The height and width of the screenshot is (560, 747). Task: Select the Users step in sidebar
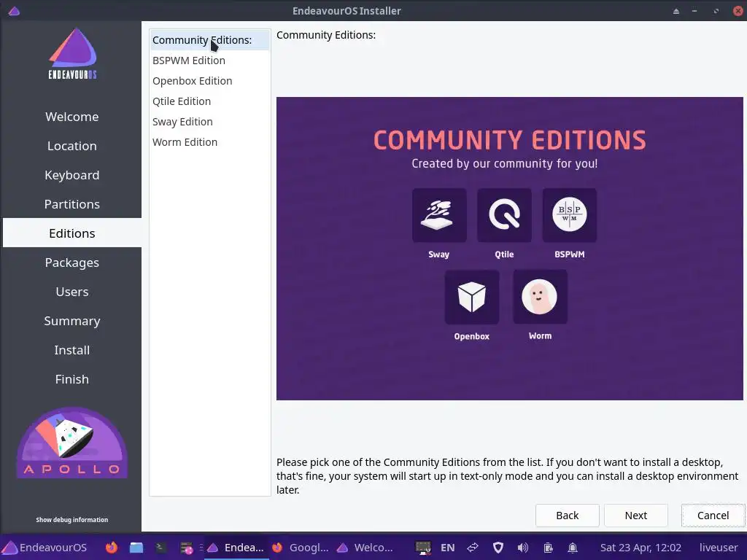tap(72, 292)
